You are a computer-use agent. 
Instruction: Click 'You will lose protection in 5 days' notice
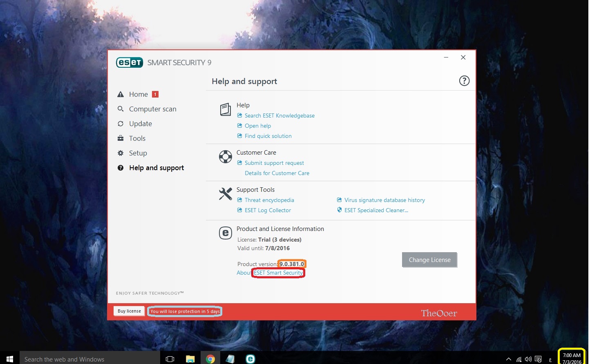pos(185,311)
